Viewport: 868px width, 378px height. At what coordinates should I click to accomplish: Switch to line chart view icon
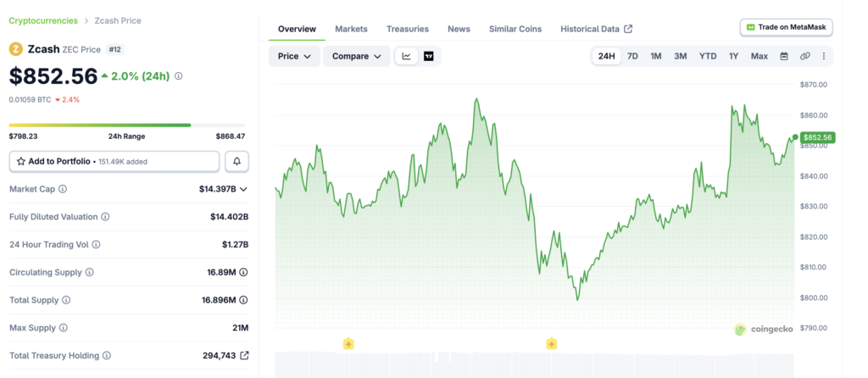click(x=406, y=57)
